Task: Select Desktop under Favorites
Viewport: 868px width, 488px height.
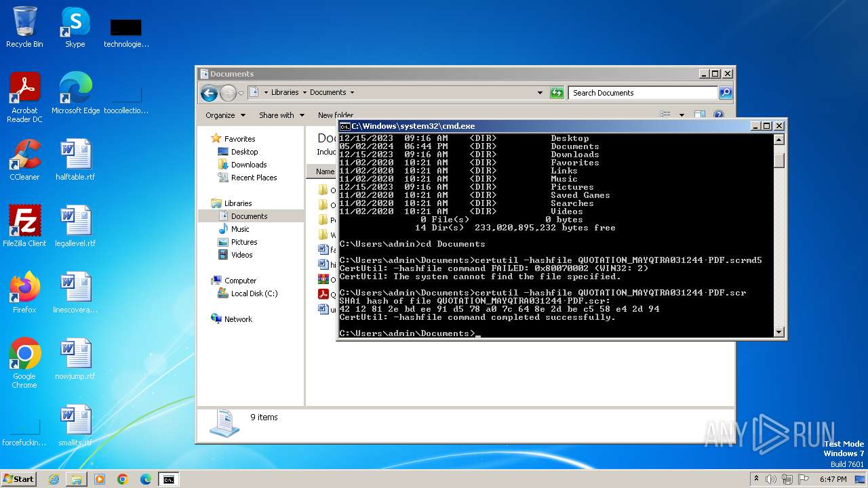Action: pos(244,152)
